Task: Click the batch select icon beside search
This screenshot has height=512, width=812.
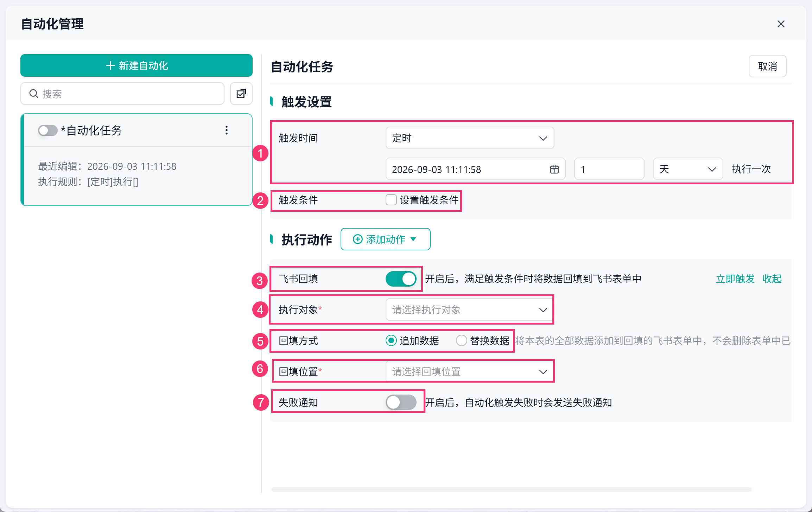Action: 241,94
